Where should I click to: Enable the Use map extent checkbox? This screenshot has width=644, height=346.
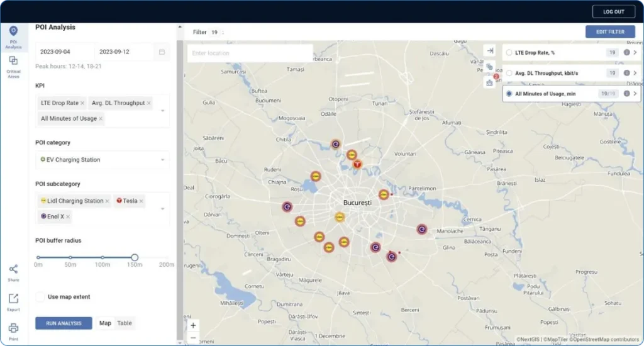(40, 297)
